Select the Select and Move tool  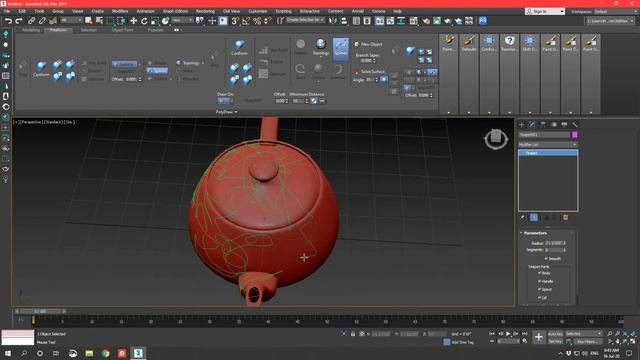click(133, 21)
